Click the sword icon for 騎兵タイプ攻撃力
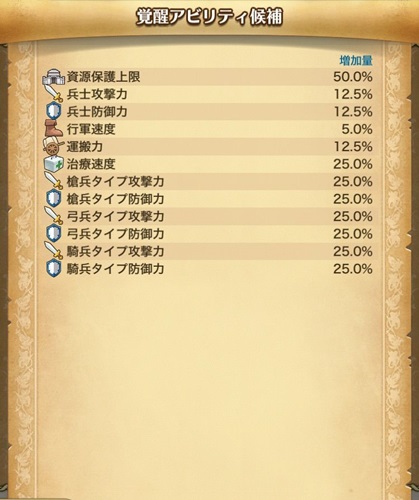419x500 pixels. point(53,251)
